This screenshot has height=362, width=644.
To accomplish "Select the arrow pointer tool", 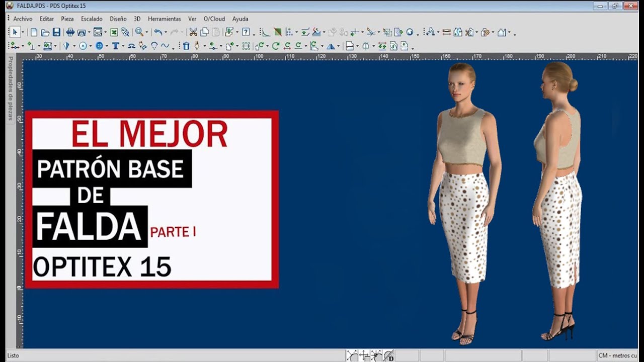I will [15, 32].
